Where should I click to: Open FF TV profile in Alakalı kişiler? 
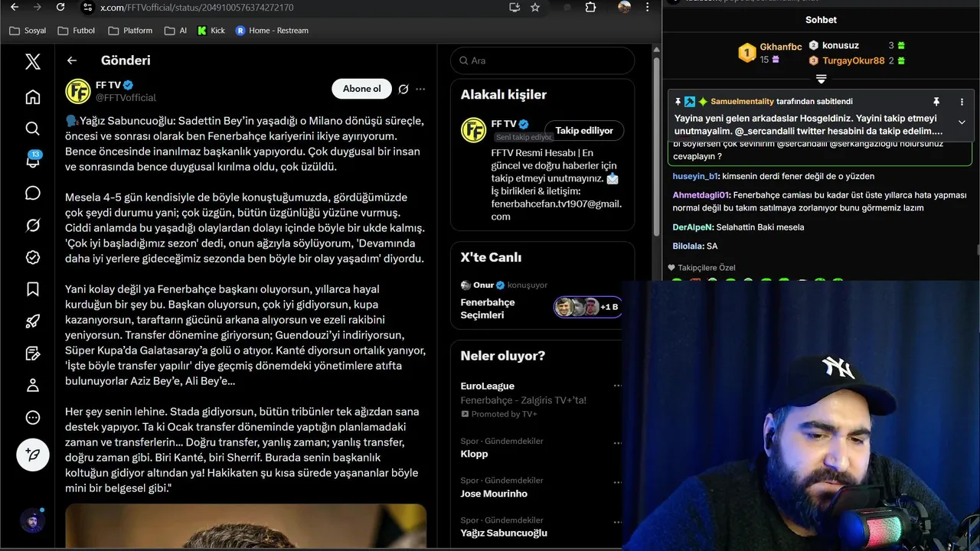point(473,130)
